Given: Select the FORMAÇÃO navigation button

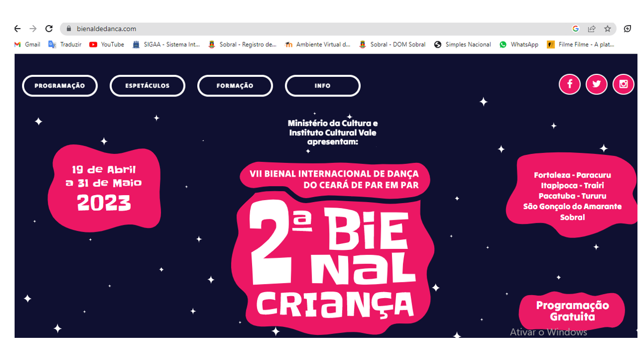Looking at the screenshot, I should (x=235, y=85).
